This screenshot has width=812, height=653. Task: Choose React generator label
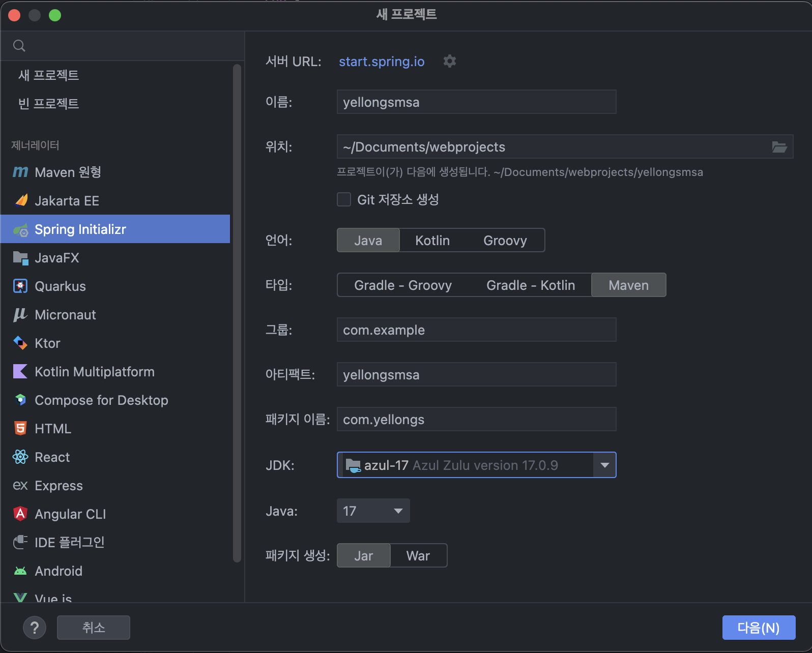click(52, 457)
